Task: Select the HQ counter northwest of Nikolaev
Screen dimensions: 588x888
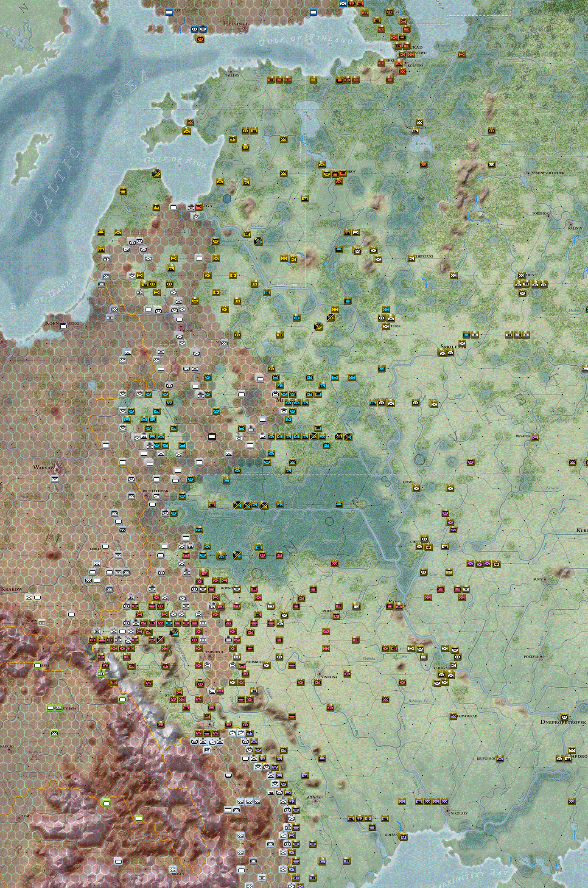Action: click(x=419, y=801)
